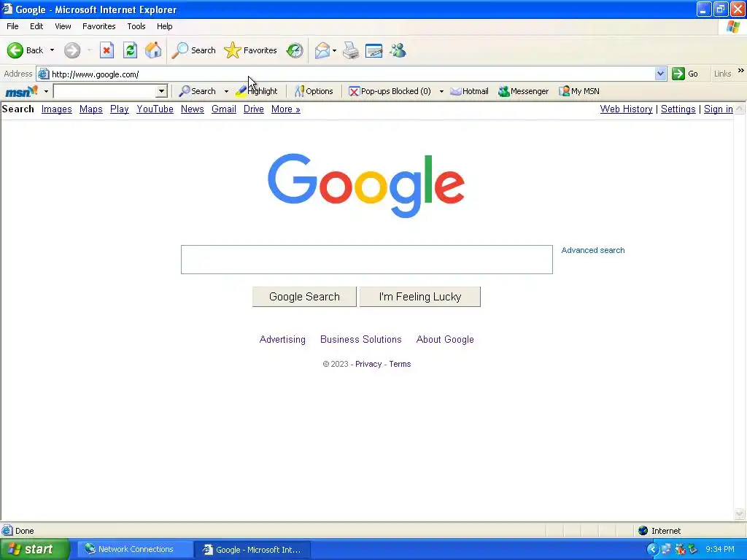Go to Google Maps link
Image resolution: width=747 pixels, height=560 pixels.
91,109
